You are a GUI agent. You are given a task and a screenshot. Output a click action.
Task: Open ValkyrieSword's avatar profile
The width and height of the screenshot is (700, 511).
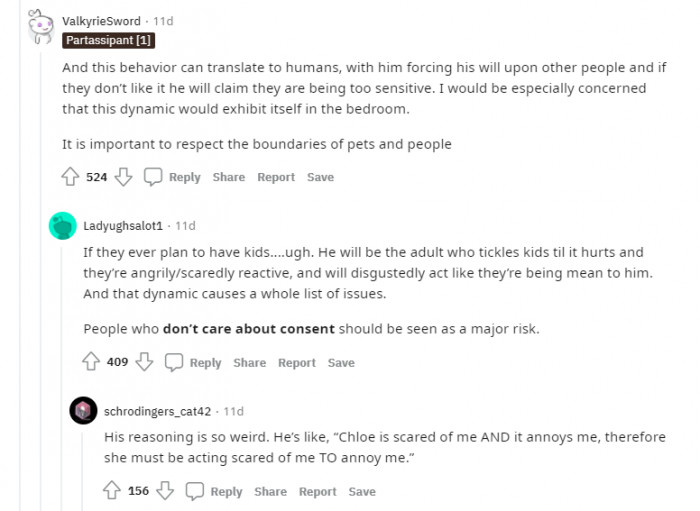(x=41, y=26)
